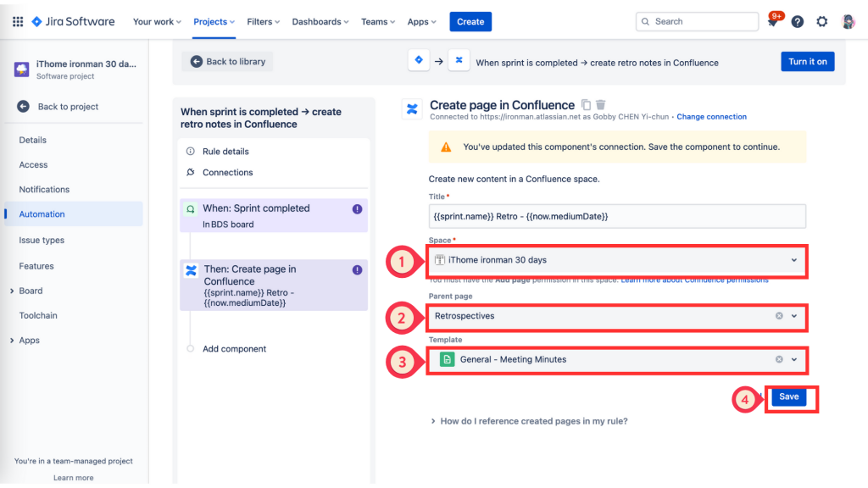Click the Confluence logo beside Create page heading
The height and width of the screenshot is (488, 868).
pos(413,109)
